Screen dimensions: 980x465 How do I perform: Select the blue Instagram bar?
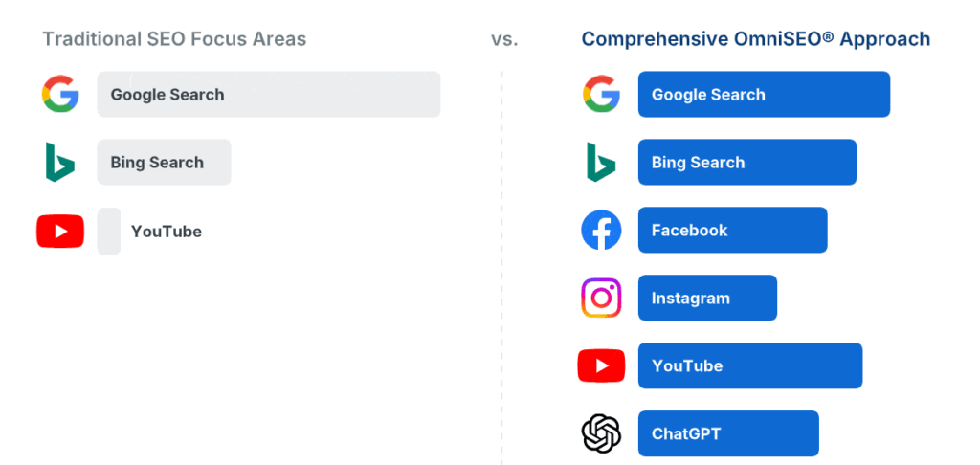tap(707, 299)
